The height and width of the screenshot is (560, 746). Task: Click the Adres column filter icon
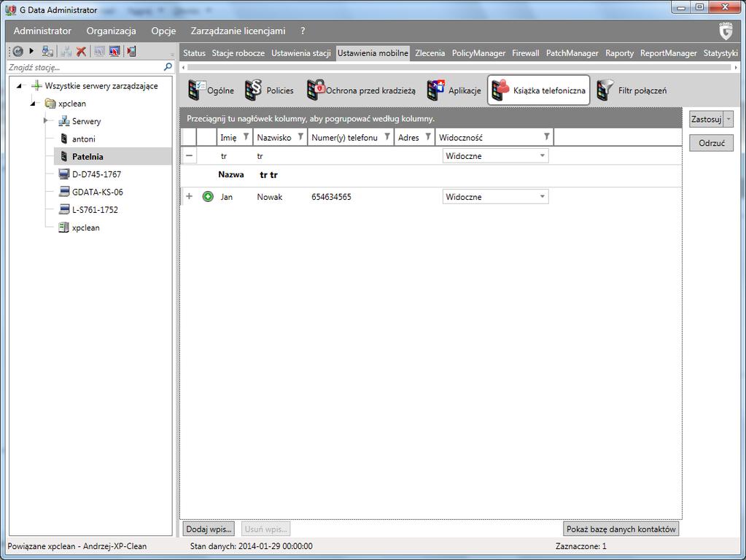coord(428,136)
